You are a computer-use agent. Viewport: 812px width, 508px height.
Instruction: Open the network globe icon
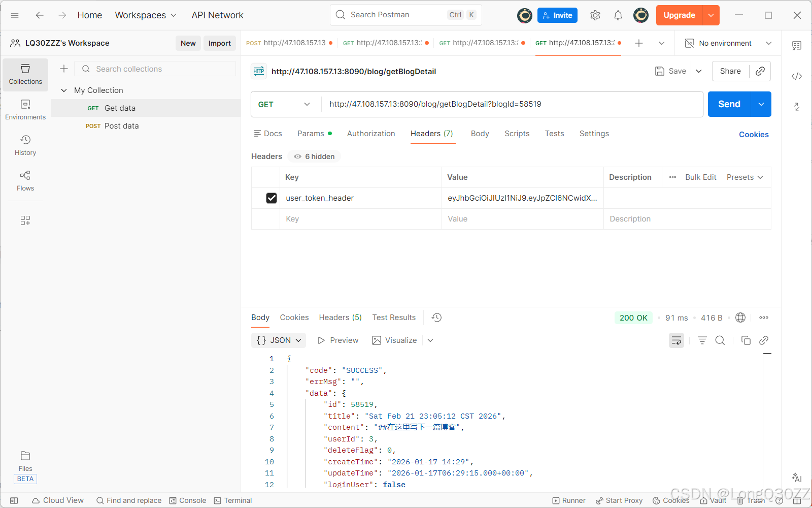coord(740,317)
